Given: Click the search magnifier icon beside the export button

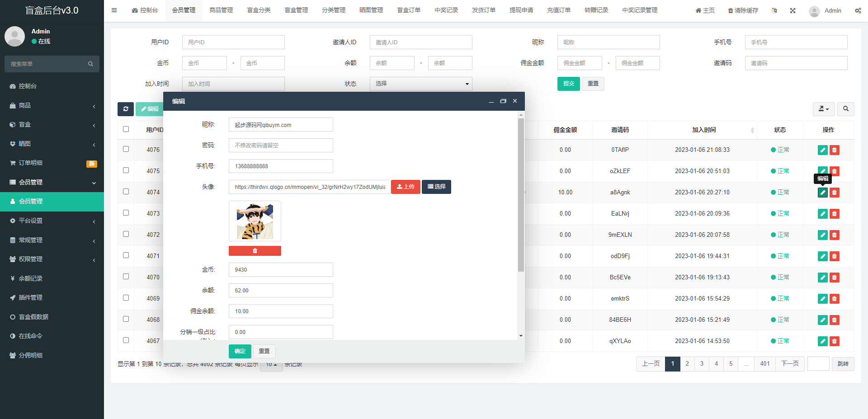Looking at the screenshot, I should pos(845,109).
